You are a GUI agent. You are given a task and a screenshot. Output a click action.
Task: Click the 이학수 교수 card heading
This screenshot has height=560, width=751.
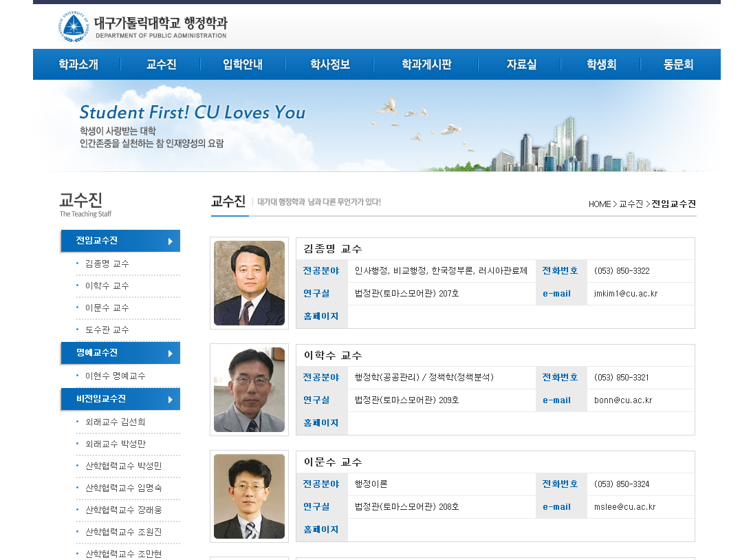[x=333, y=356]
